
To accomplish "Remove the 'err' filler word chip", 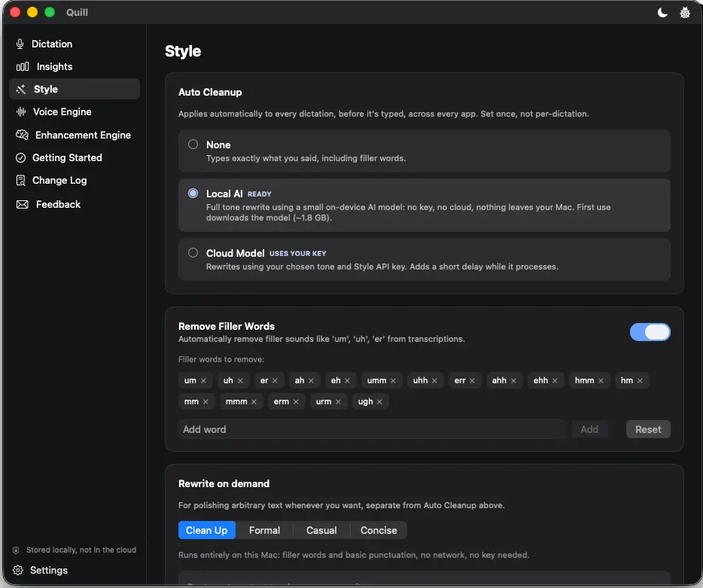I will click(472, 381).
